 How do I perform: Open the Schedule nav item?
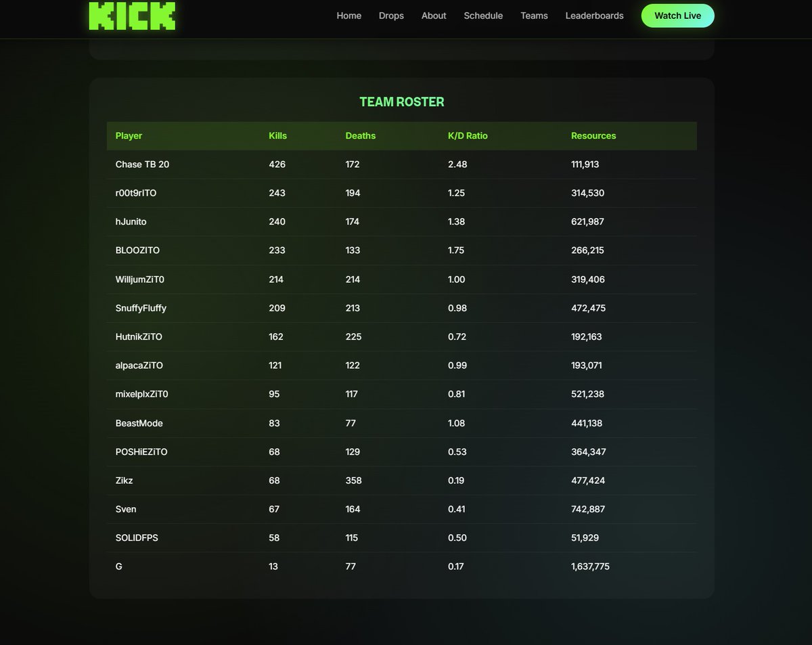point(483,16)
